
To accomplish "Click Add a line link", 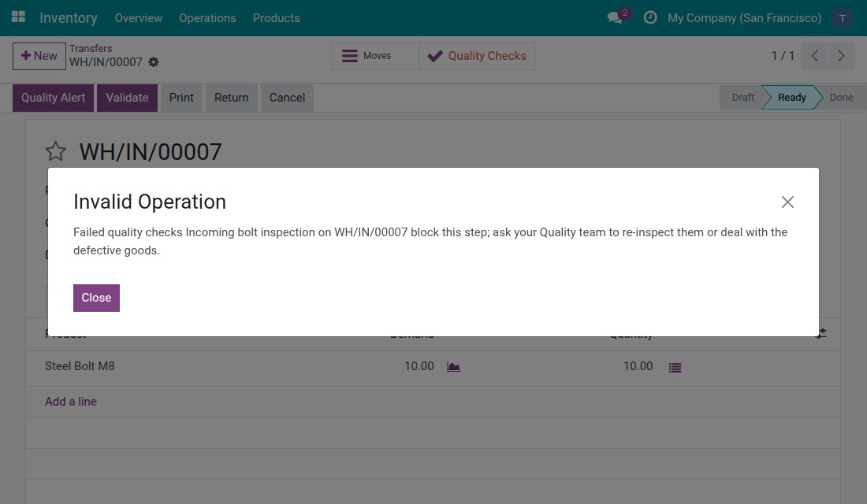I will 71,402.
